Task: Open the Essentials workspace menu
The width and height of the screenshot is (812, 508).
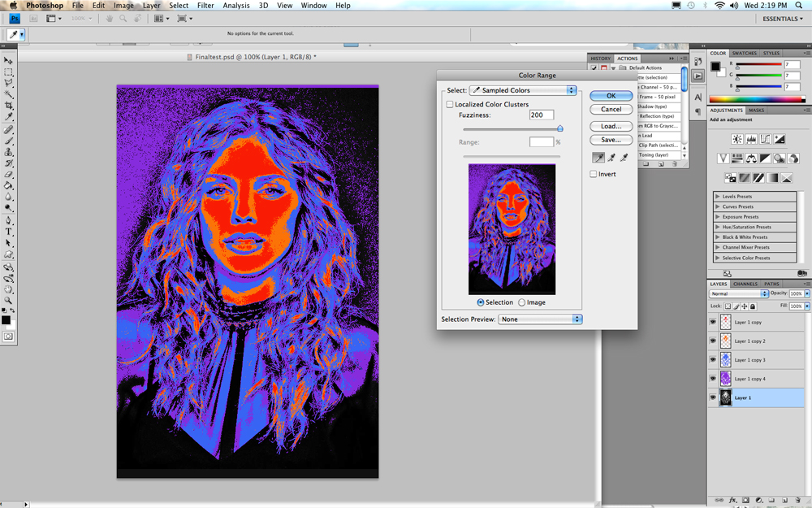Action: 783,19
